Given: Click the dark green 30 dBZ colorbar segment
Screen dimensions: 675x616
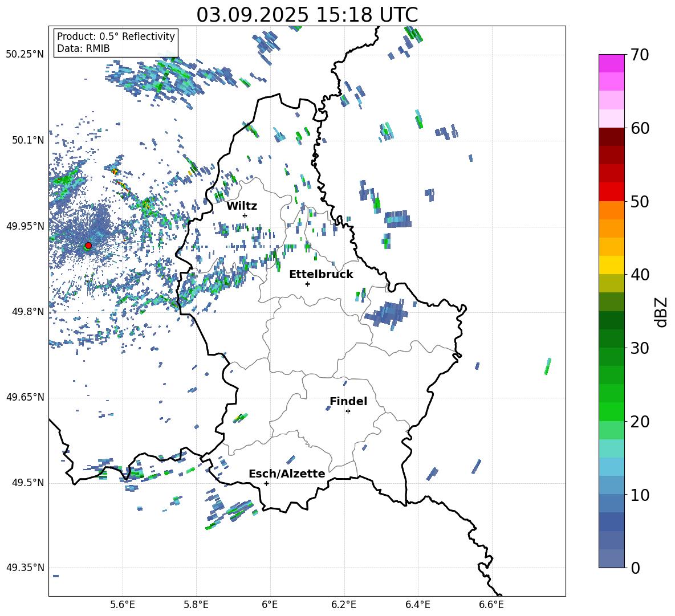Looking at the screenshot, I should point(611,338).
